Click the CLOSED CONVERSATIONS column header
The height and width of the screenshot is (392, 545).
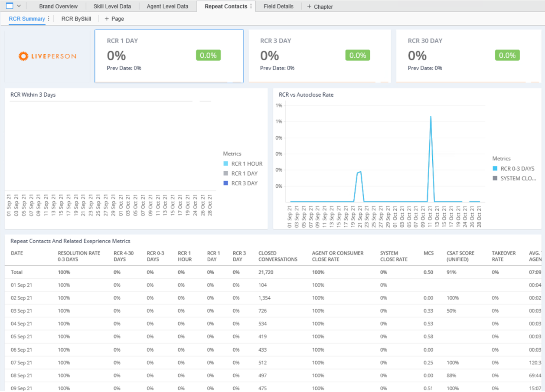[x=278, y=256]
